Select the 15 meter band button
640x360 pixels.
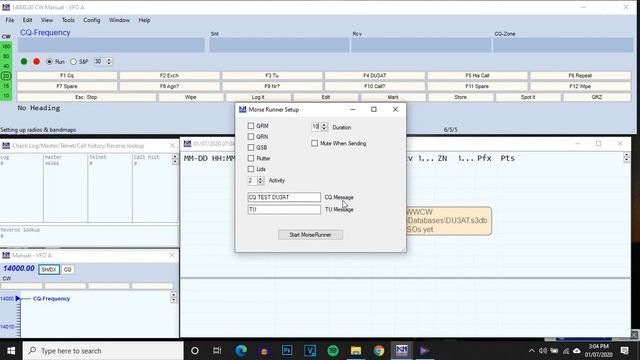(x=6, y=86)
